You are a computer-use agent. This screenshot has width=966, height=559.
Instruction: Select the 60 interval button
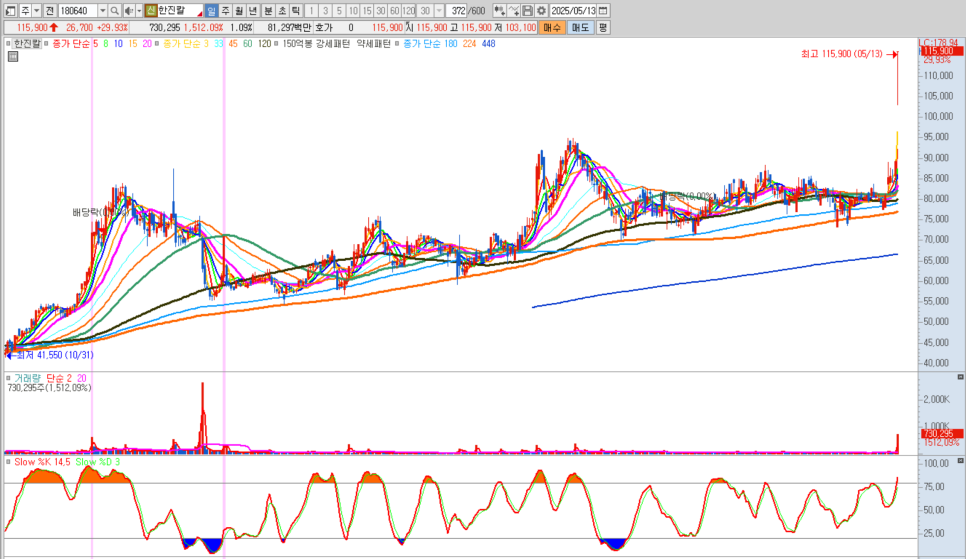[394, 10]
